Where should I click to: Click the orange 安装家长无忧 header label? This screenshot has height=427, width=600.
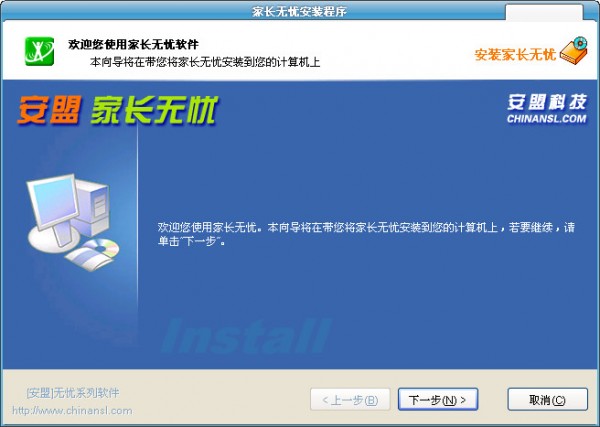[x=515, y=55]
